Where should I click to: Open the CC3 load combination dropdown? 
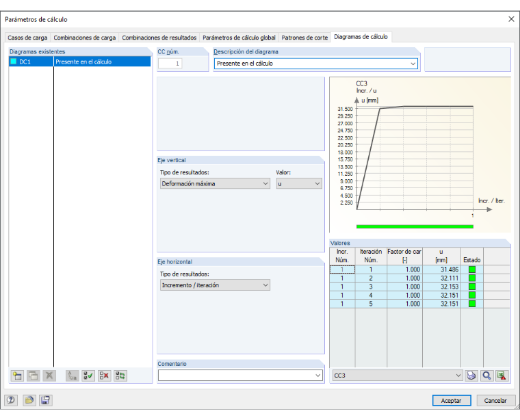(398, 376)
